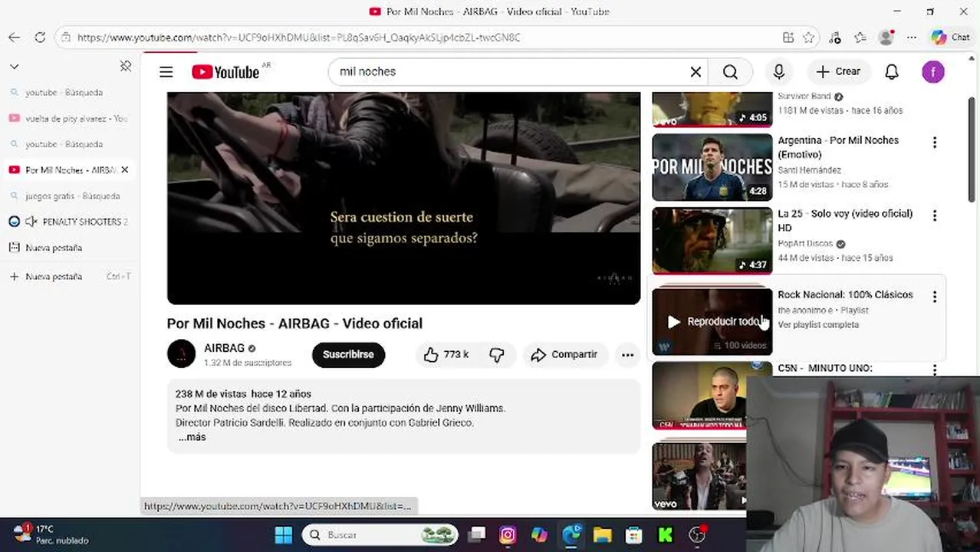Open the Crear upload menu
The width and height of the screenshot is (980, 552).
click(838, 72)
